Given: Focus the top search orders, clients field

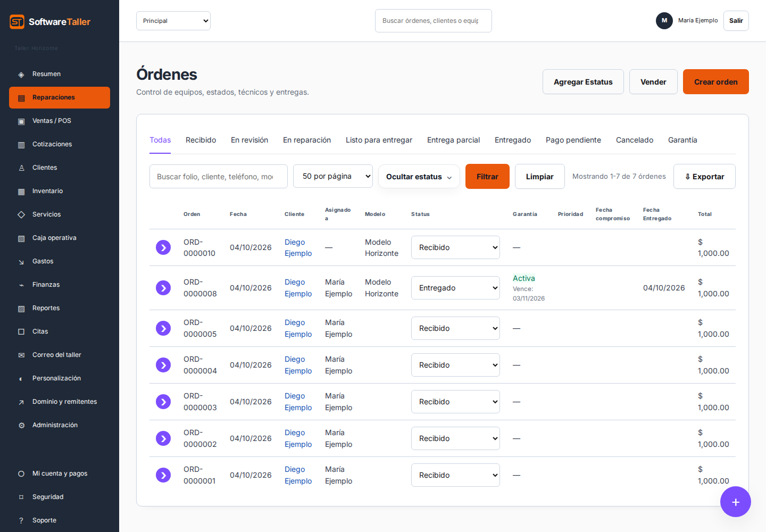Looking at the screenshot, I should pos(434,21).
